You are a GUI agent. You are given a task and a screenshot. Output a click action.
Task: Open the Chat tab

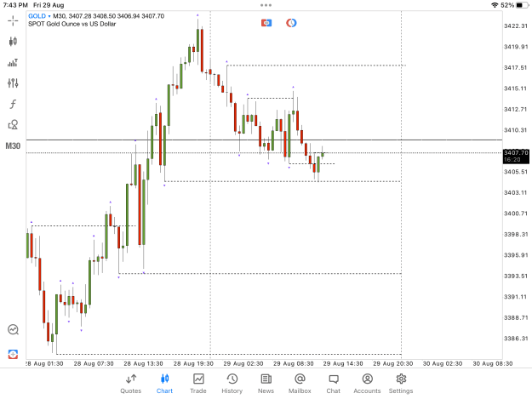333,384
